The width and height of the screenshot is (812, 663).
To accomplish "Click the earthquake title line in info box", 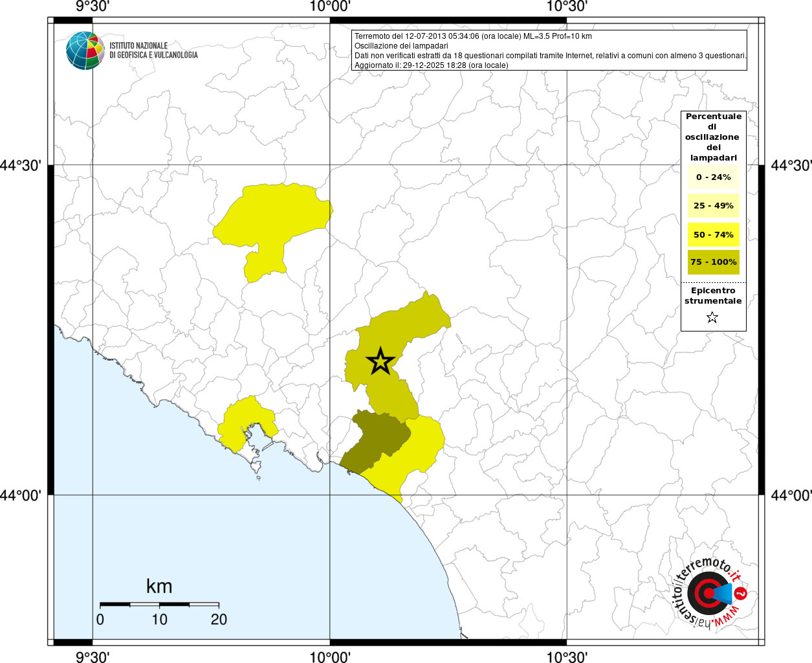I will 473,36.
